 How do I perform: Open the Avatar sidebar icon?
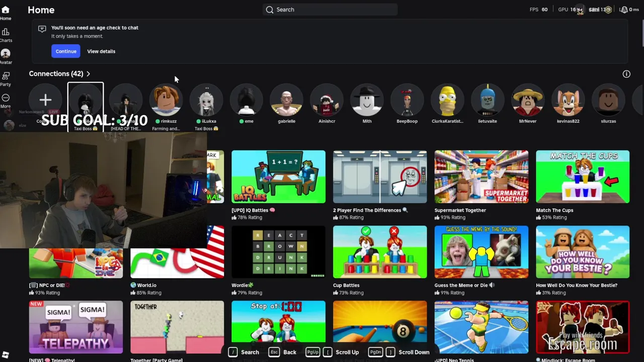6,54
